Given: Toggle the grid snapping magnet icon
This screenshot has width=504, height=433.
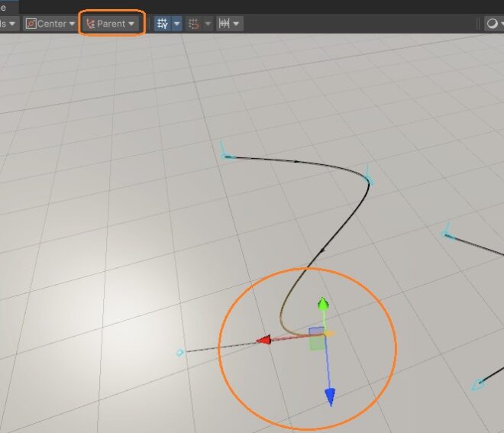Looking at the screenshot, I should click(194, 24).
